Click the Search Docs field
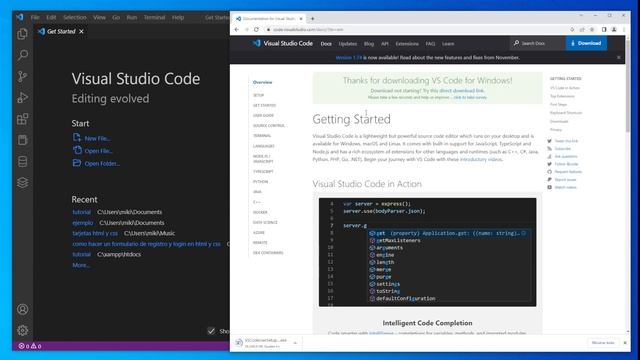The image size is (640, 360). 539,43
